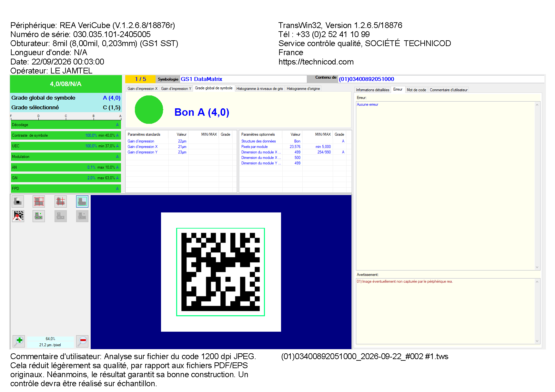Switch to Histogramme à niveaux de gris tab
Image resolution: width=555 pixels, height=392 pixels.
(259, 89)
